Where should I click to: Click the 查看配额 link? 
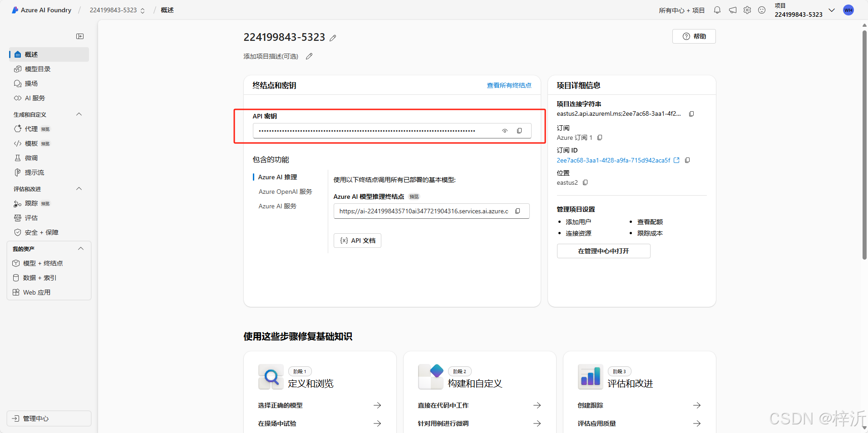click(x=650, y=222)
